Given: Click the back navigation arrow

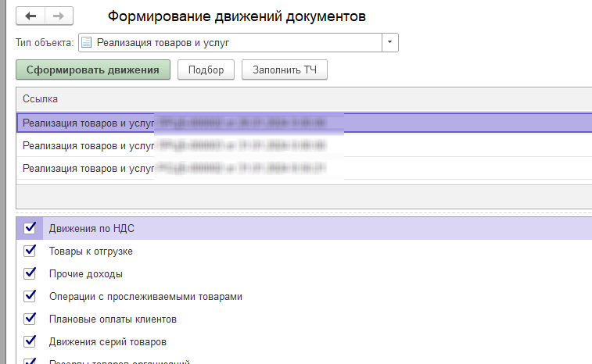Looking at the screenshot, I should 30,16.
